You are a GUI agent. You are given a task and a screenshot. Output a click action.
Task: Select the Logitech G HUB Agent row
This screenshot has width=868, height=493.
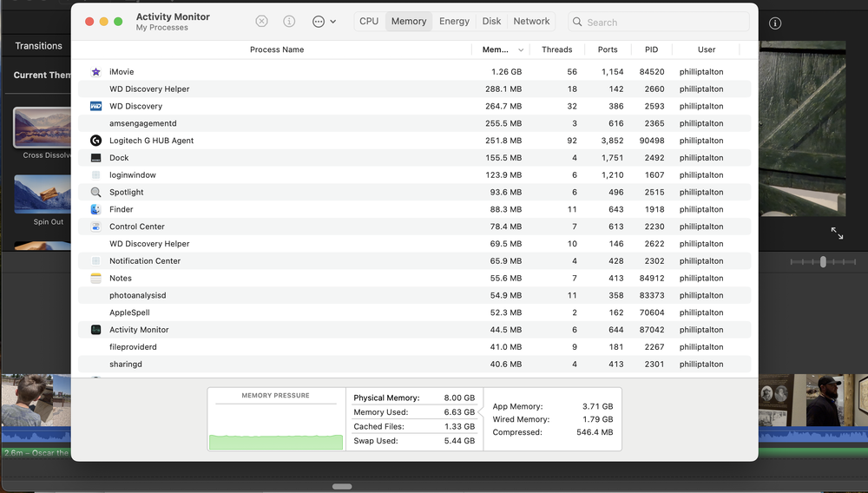tap(414, 141)
